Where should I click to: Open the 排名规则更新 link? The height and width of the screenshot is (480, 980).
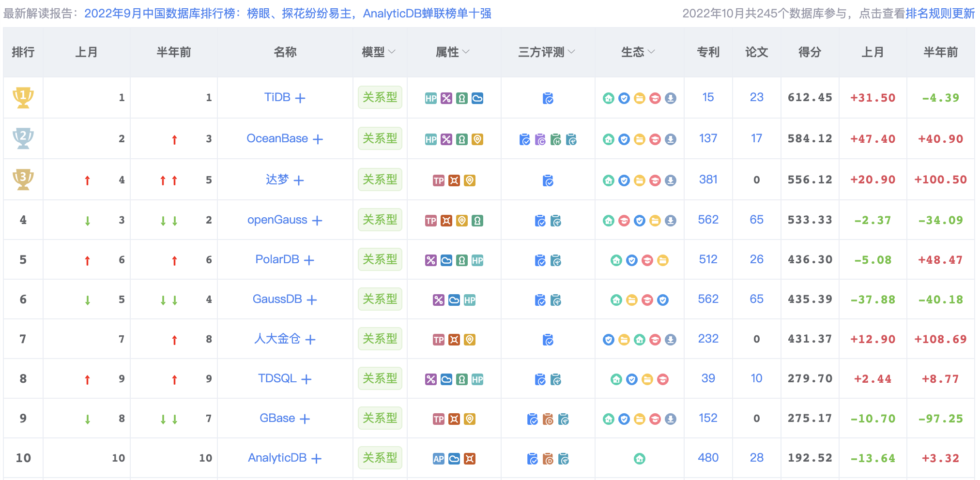940,14
